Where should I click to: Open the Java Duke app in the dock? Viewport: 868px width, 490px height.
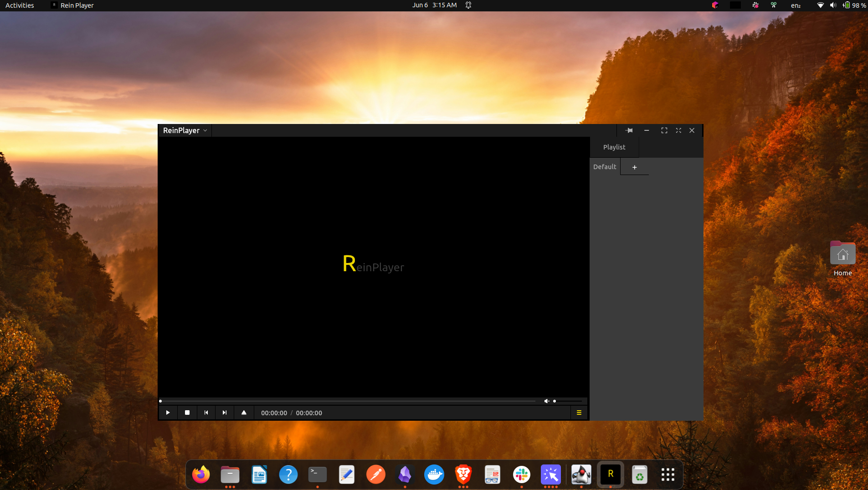[x=581, y=475]
